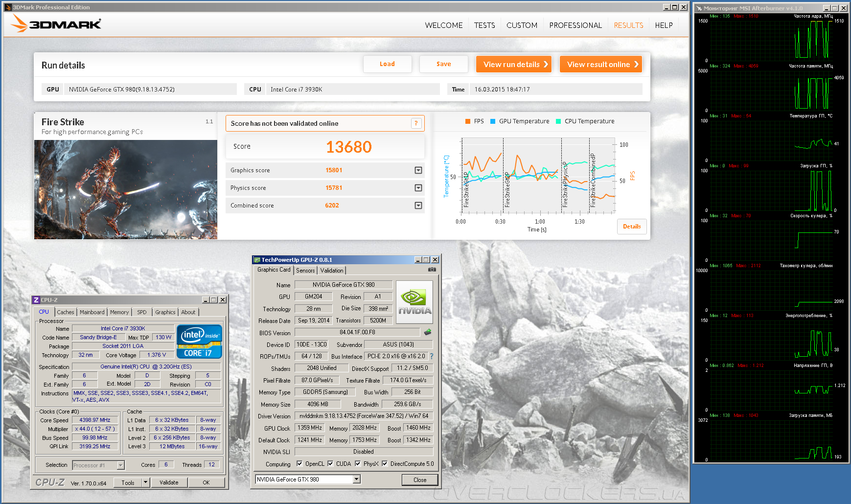Switch to the Sensors tab in GPU-Z
851x504 pixels.
click(x=305, y=271)
